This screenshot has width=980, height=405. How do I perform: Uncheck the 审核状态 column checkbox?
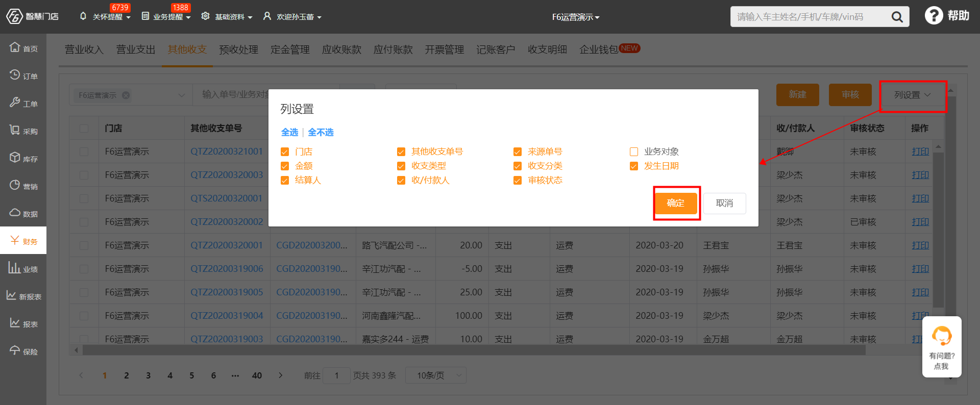pyautogui.click(x=518, y=181)
